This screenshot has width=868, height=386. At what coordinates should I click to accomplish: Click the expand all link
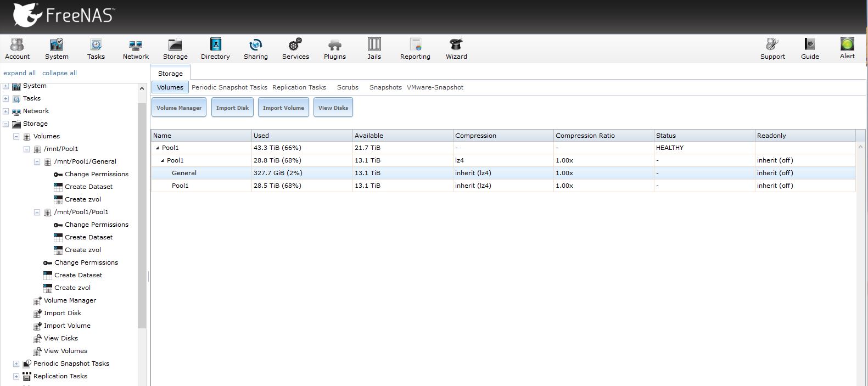[x=19, y=73]
